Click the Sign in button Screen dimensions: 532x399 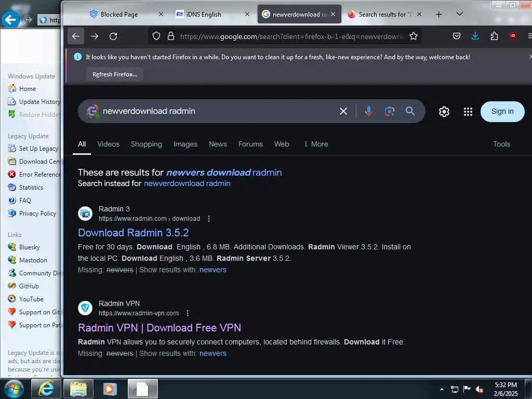502,111
